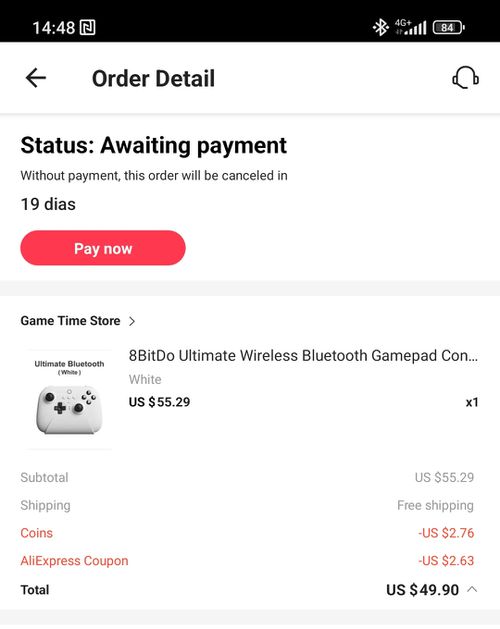Viewport: 500px width, 629px height.
Task: Go back using the arrow icon
Action: (x=36, y=78)
